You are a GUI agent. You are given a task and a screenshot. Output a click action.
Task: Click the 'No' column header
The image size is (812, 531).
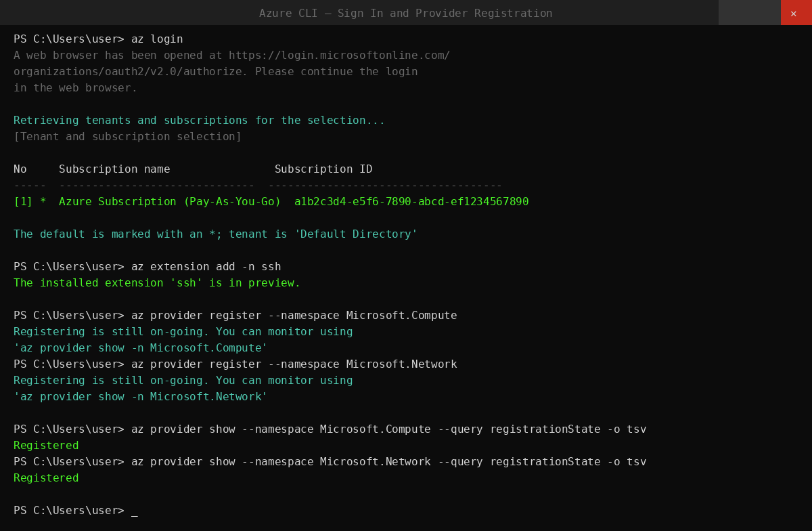pyautogui.click(x=20, y=169)
